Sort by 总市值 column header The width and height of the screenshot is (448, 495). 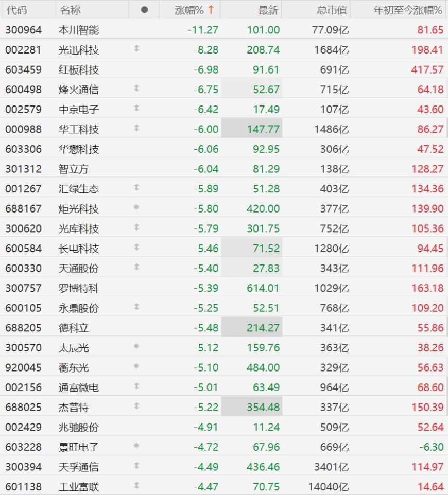(332, 10)
